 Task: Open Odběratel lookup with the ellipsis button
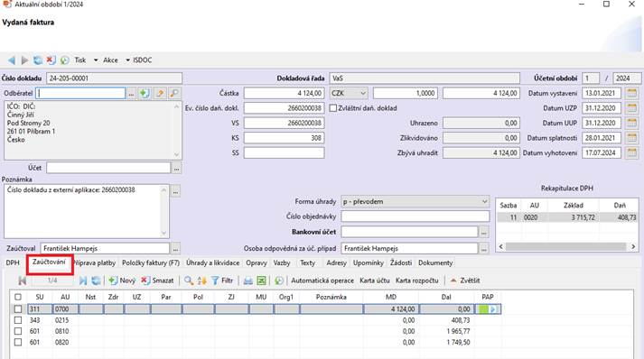click(131, 94)
